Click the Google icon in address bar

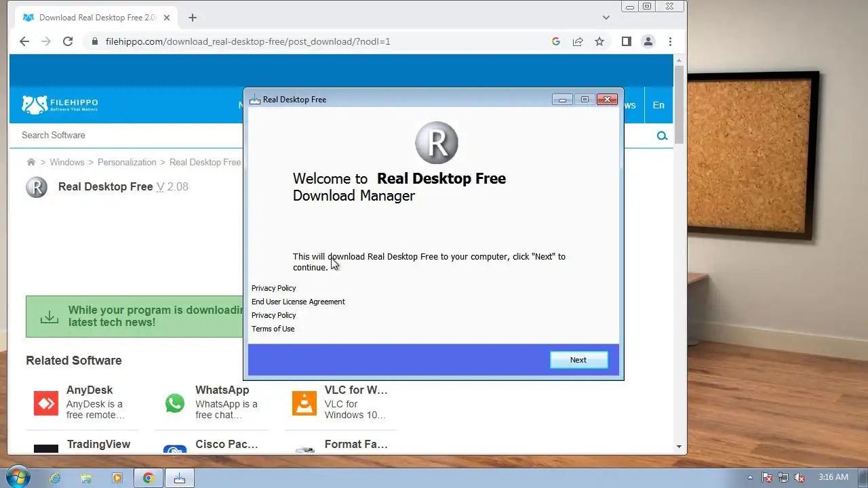[x=556, y=41]
